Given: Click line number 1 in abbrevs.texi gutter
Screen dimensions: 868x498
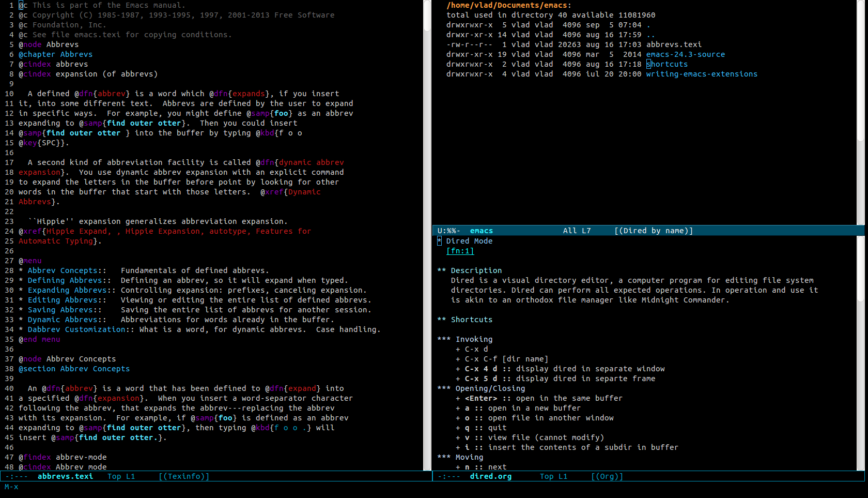Looking at the screenshot, I should tap(11, 5).
